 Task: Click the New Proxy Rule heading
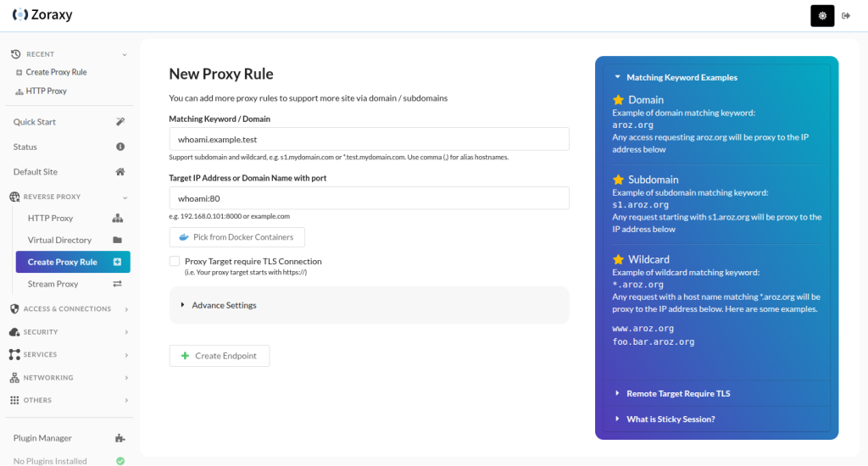click(x=221, y=74)
